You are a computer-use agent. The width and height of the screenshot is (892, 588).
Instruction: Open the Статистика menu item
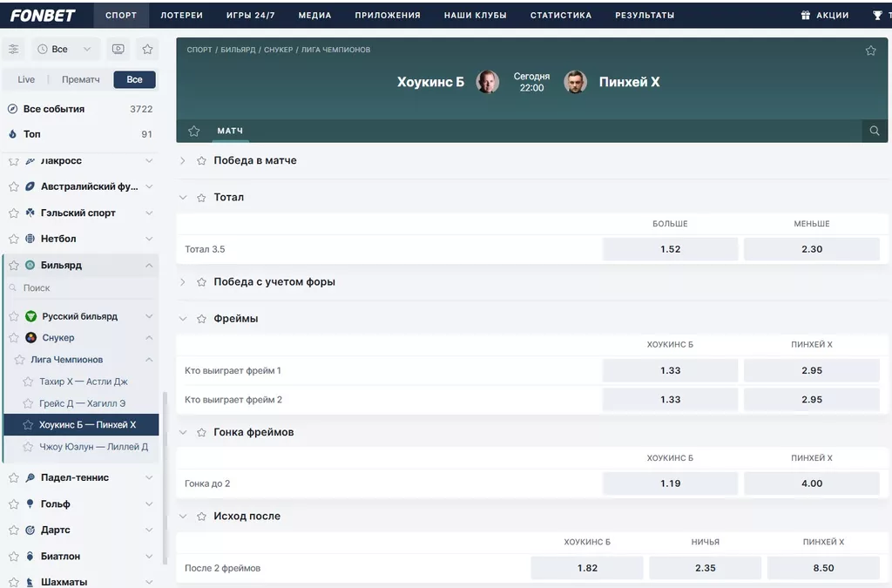(560, 16)
